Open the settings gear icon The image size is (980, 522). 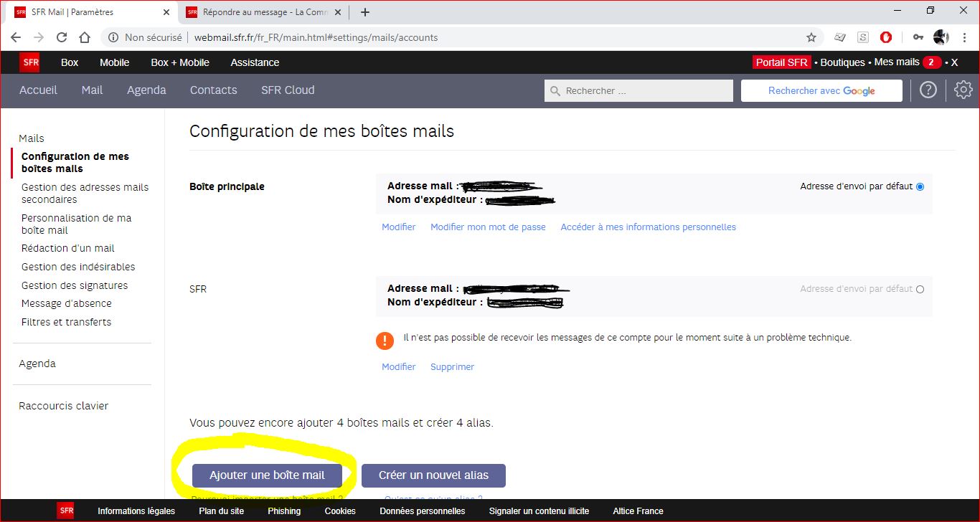coord(963,90)
